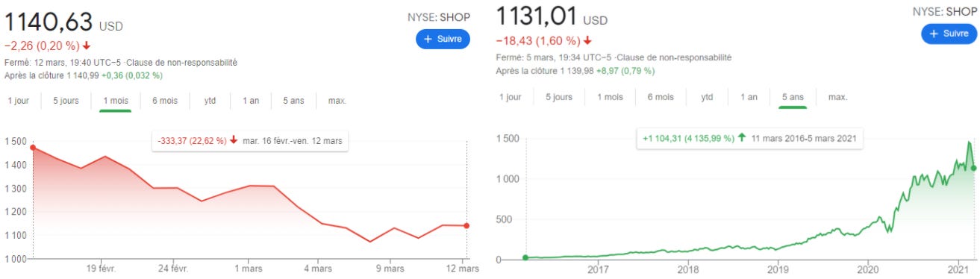Click red down arrow next to −2,26 (0,20 %)
This screenshot has width=980, height=279.
pos(87,46)
